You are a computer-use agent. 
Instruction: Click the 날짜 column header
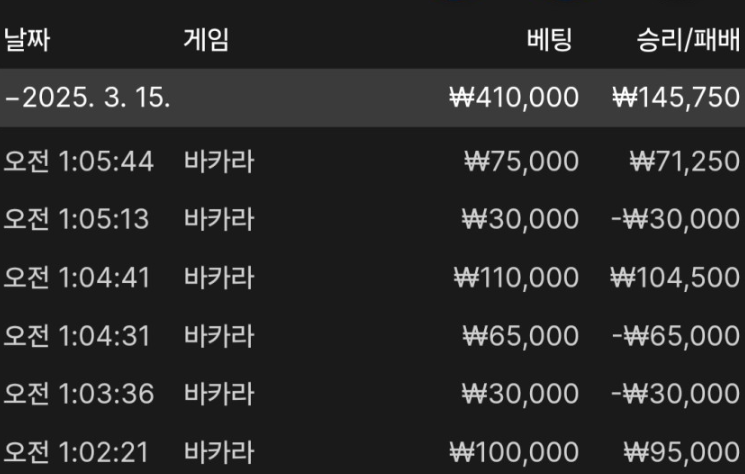(x=27, y=40)
